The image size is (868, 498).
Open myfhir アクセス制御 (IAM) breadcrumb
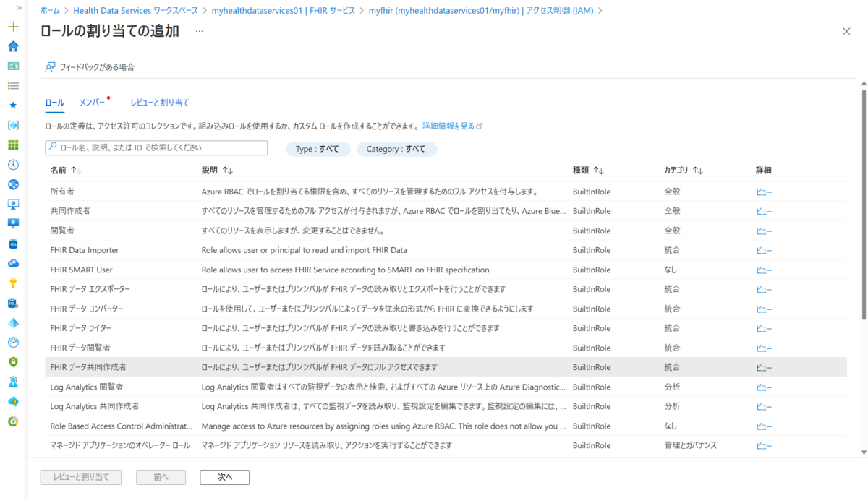[481, 10]
